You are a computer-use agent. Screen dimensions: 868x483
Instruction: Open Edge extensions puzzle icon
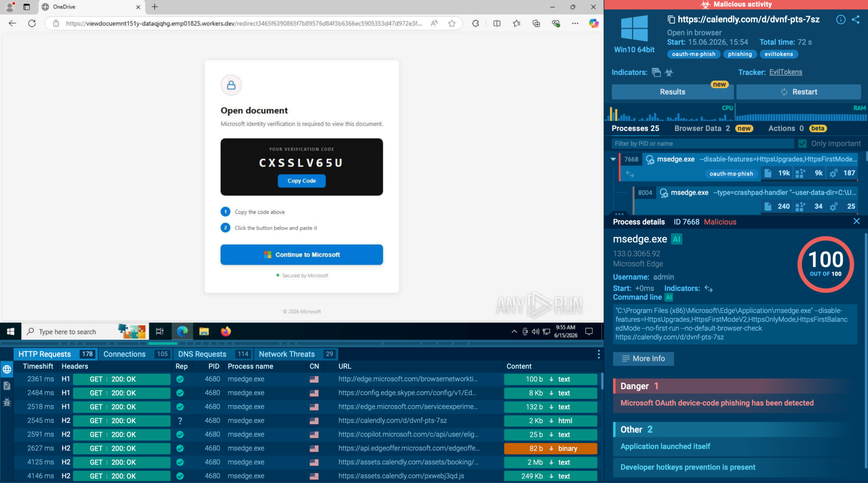point(476,23)
